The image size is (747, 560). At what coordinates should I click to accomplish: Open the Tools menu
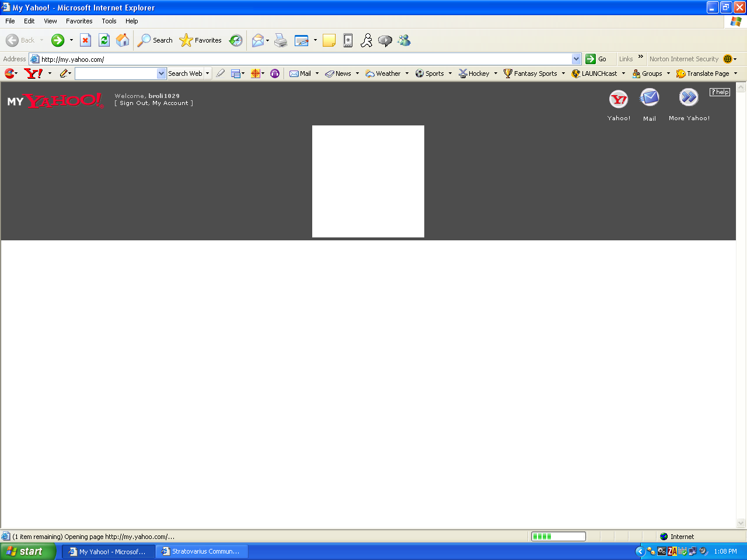(109, 21)
